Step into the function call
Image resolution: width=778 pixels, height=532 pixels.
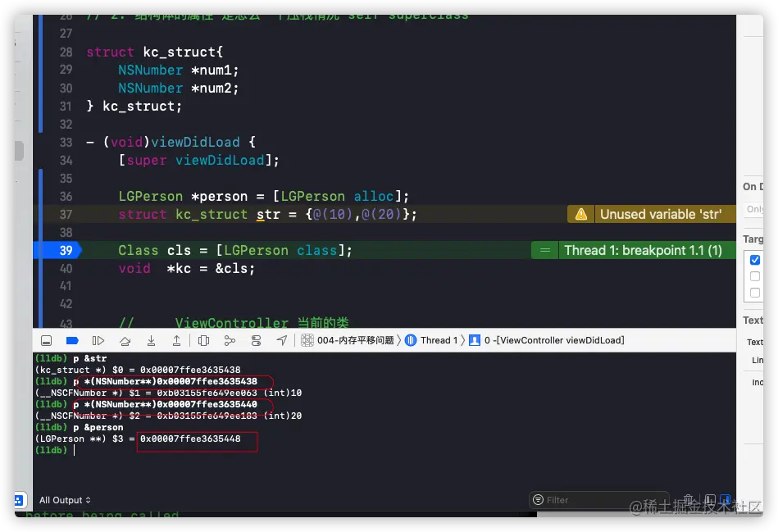pos(152,340)
